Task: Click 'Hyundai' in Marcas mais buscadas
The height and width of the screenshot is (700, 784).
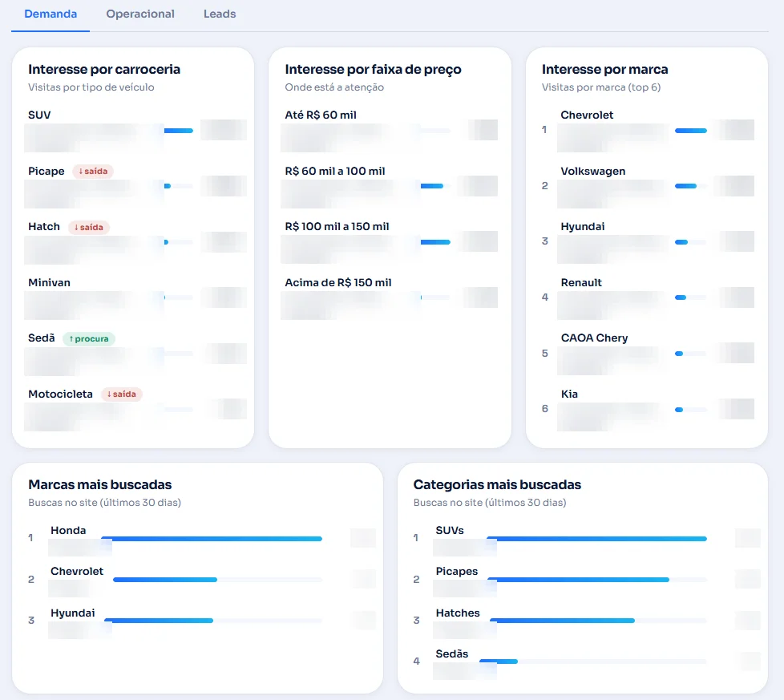Action: coord(72,613)
